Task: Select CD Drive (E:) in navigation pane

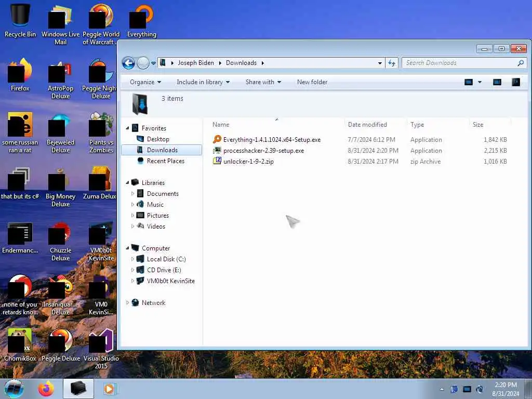Action: click(164, 270)
